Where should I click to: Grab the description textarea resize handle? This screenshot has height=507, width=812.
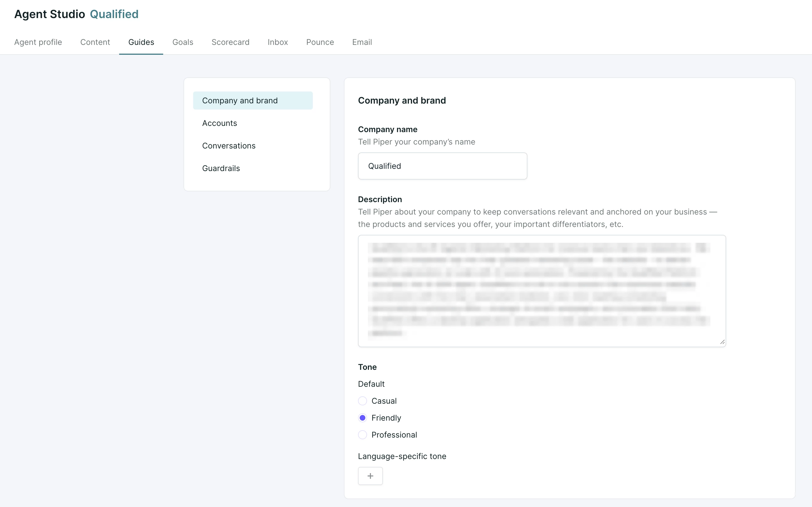point(722,342)
